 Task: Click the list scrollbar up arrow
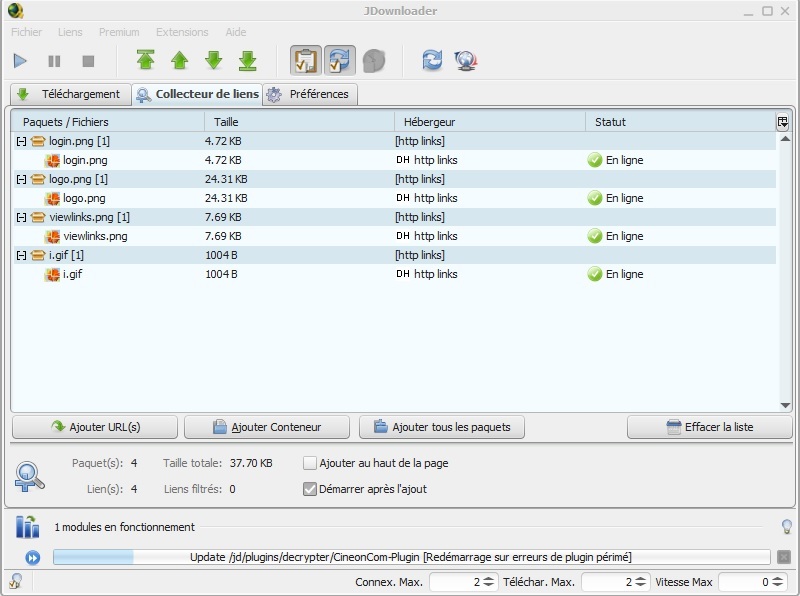785,139
